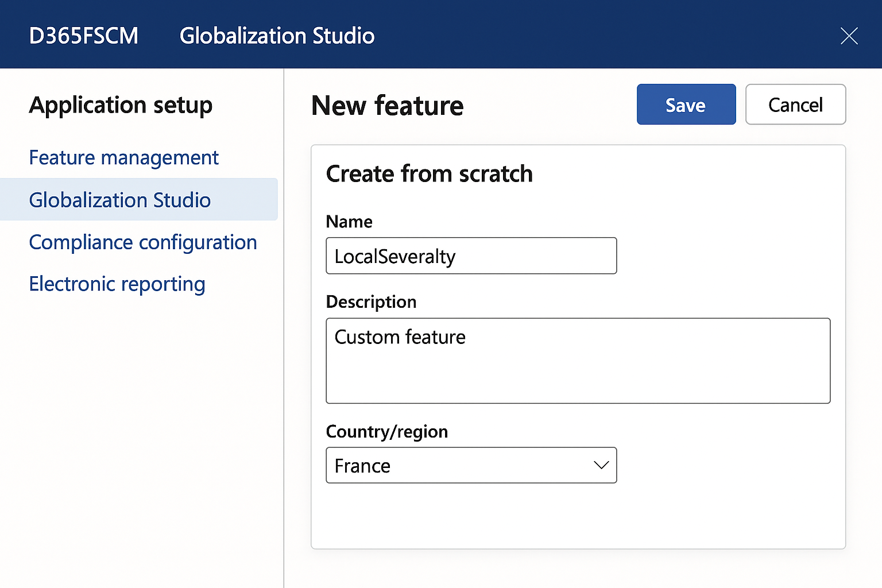Open Feature management in sidebar

(x=123, y=157)
